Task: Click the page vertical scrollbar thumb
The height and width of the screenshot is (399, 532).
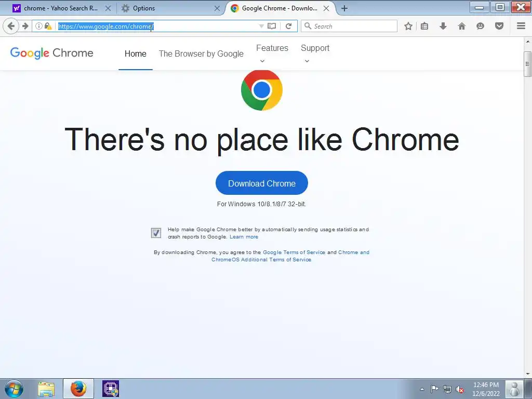Action: (x=528, y=64)
